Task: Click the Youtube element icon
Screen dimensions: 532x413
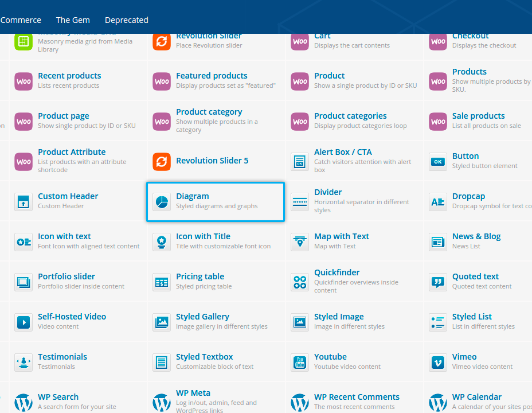Action: (300, 363)
